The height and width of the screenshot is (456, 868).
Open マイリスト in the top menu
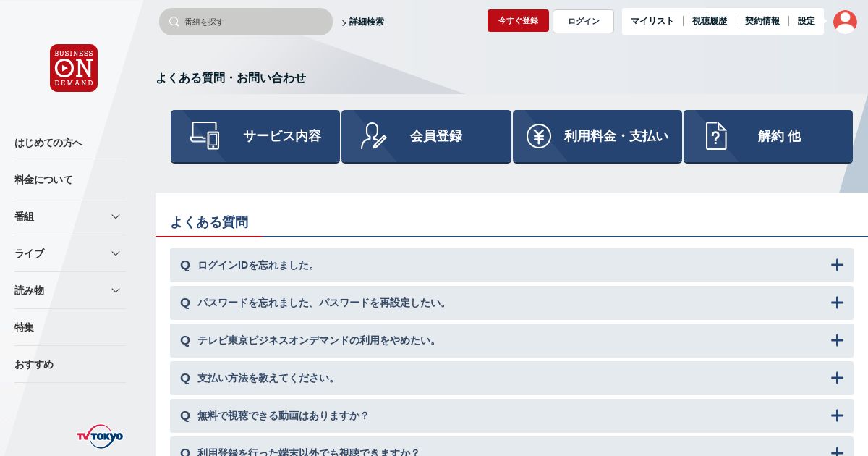coord(652,21)
